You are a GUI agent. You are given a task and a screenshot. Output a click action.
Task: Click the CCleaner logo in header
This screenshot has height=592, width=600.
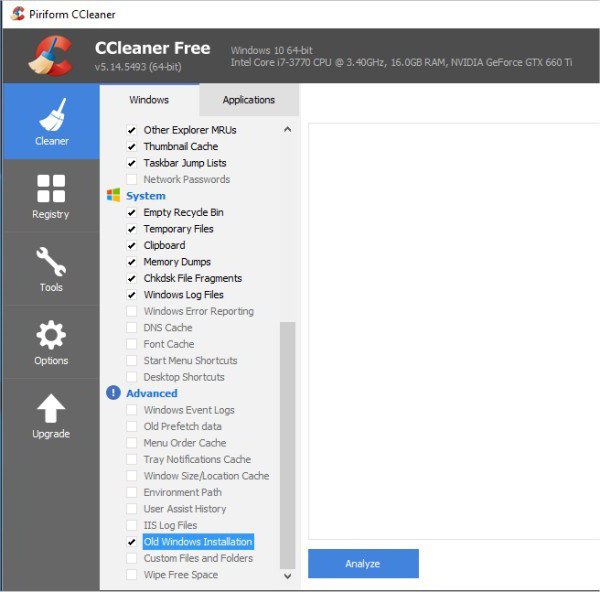[x=48, y=55]
